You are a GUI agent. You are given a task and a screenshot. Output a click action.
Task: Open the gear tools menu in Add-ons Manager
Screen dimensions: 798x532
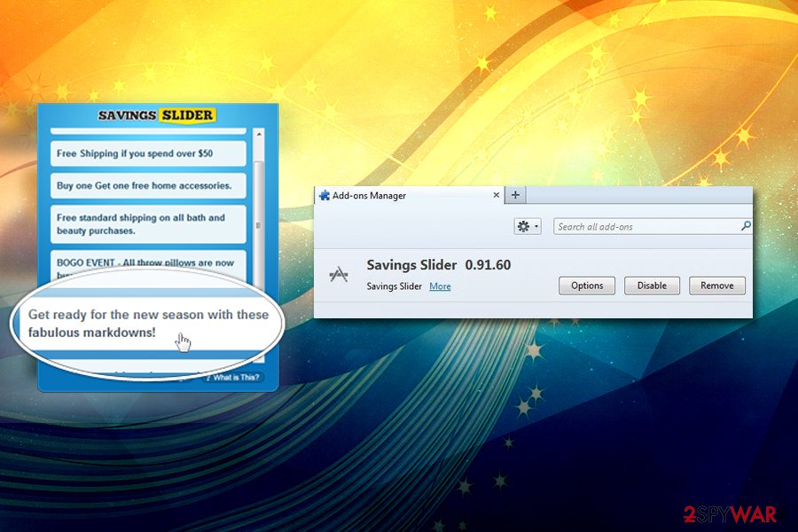pos(528,227)
